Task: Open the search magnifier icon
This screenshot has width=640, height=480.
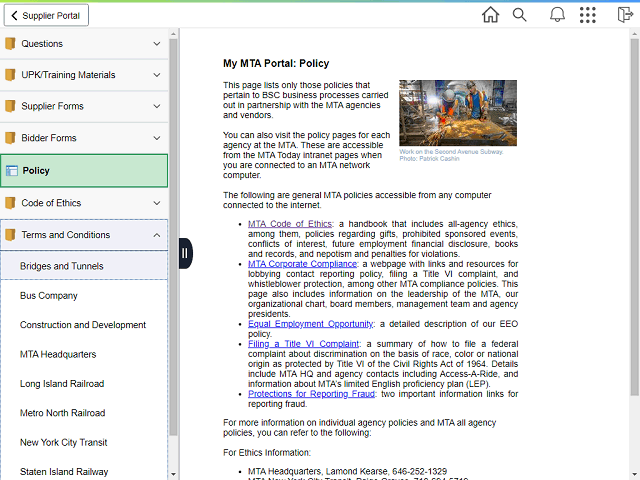Action: pyautogui.click(x=519, y=15)
